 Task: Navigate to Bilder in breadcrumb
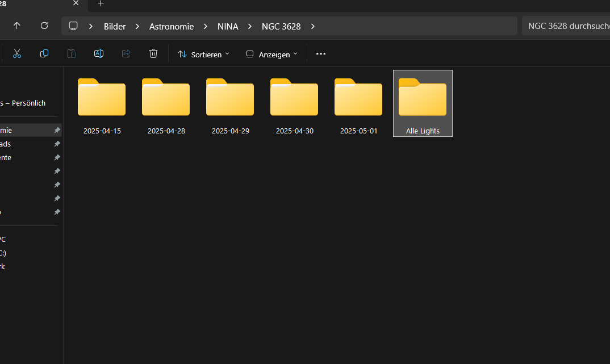tap(115, 27)
